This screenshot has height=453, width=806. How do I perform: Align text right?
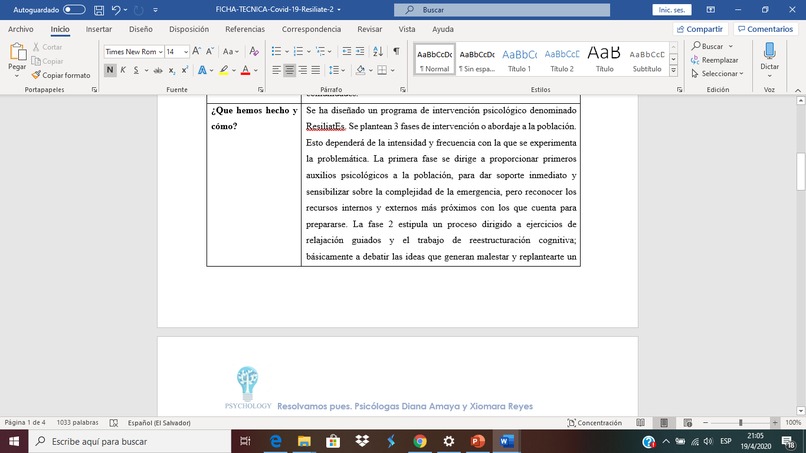pyautogui.click(x=303, y=70)
